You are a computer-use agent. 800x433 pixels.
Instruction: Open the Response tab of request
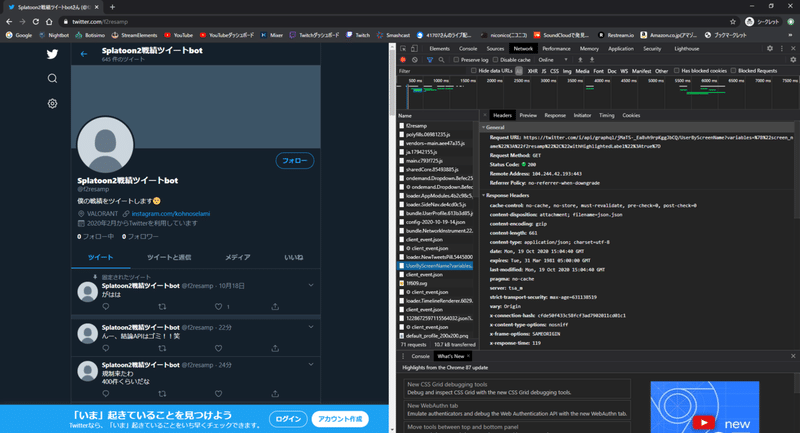[555, 115]
